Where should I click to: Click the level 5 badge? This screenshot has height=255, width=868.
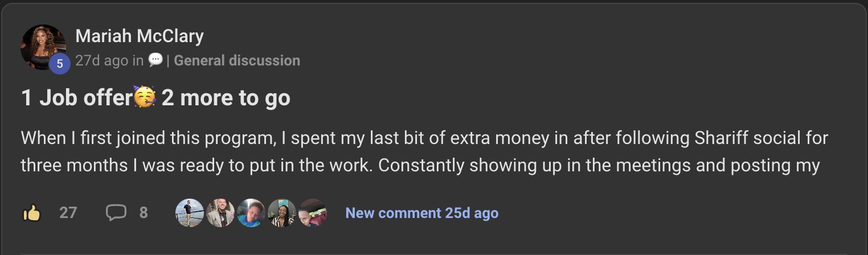(60, 64)
